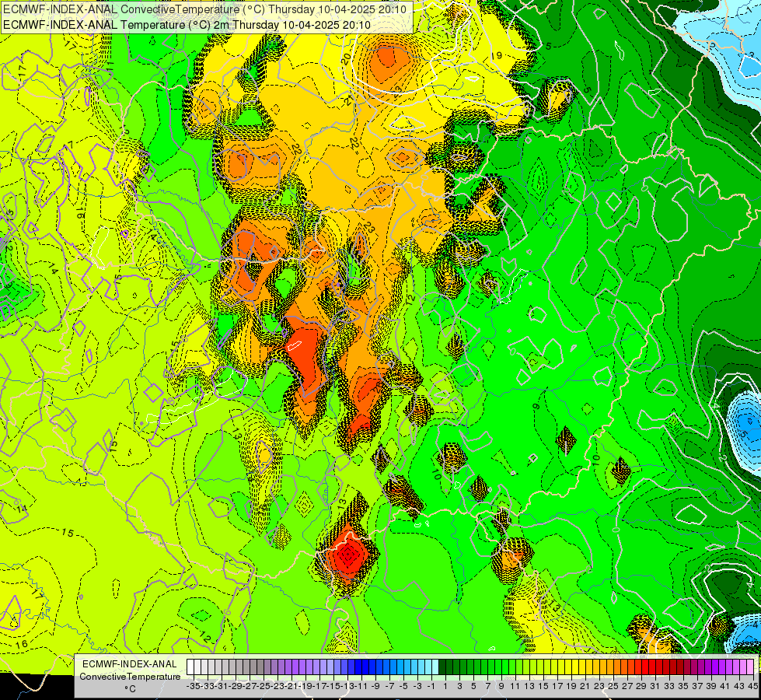Pick the orange swatch above 25
The width and height of the screenshot is (761, 700).
[610, 667]
